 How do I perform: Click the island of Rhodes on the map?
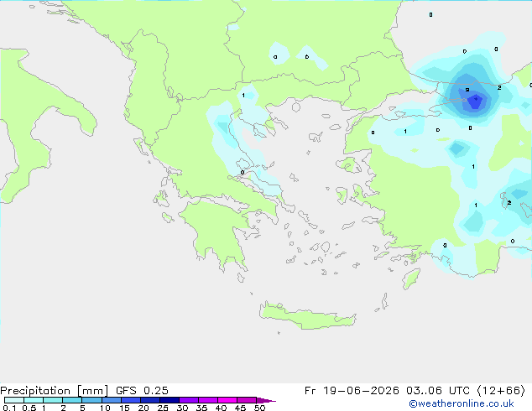point(411,278)
